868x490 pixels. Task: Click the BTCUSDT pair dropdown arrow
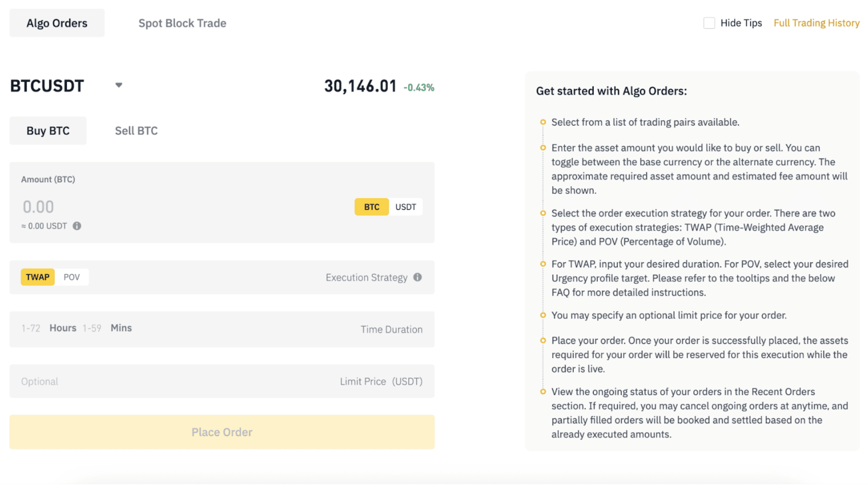118,85
